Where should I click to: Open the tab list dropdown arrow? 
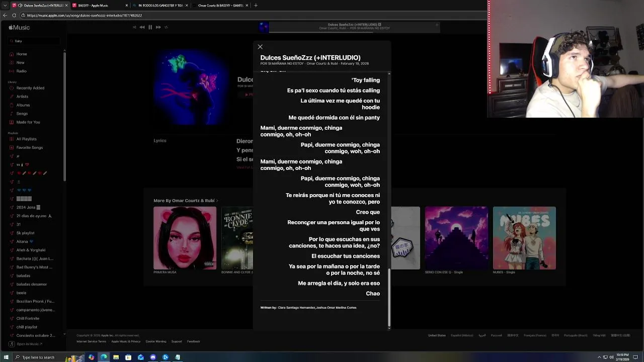click(5, 6)
